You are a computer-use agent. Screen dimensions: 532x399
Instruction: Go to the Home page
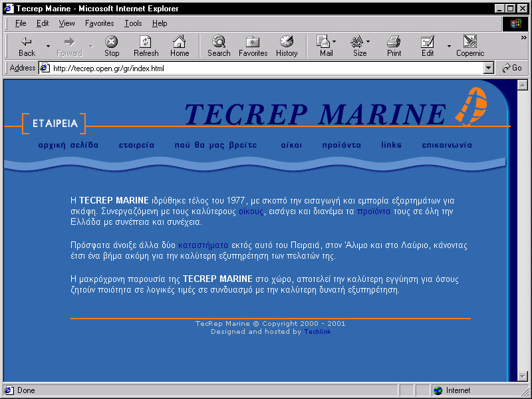[180, 46]
